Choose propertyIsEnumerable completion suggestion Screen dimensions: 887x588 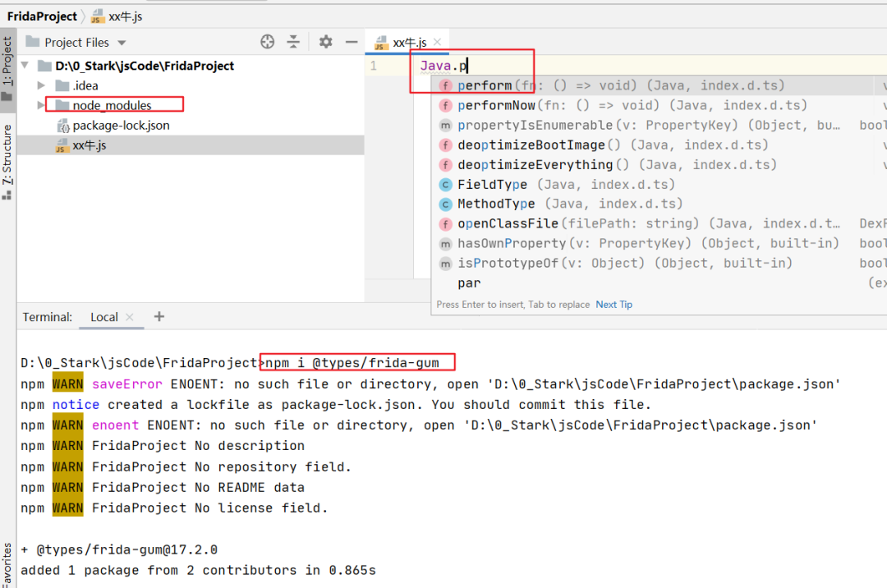tap(659, 125)
